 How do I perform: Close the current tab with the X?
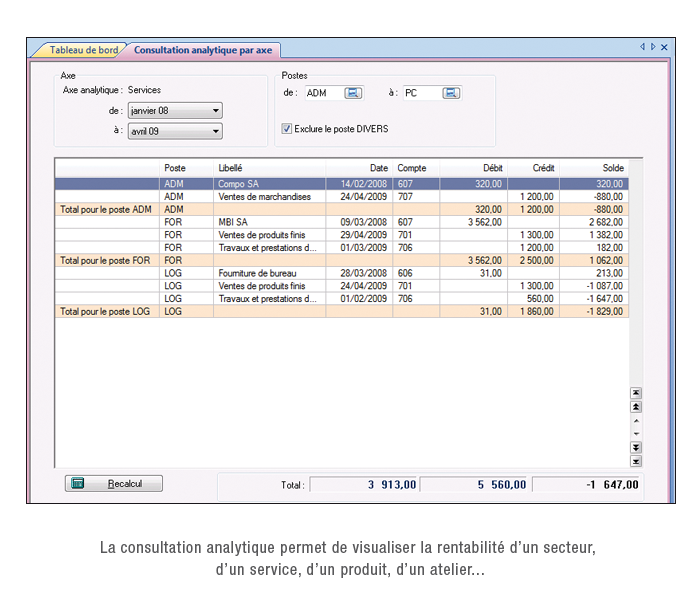[664, 47]
